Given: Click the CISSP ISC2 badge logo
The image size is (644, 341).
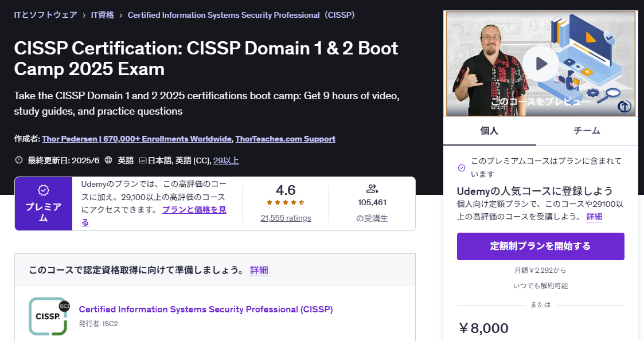Looking at the screenshot, I should tap(49, 316).
